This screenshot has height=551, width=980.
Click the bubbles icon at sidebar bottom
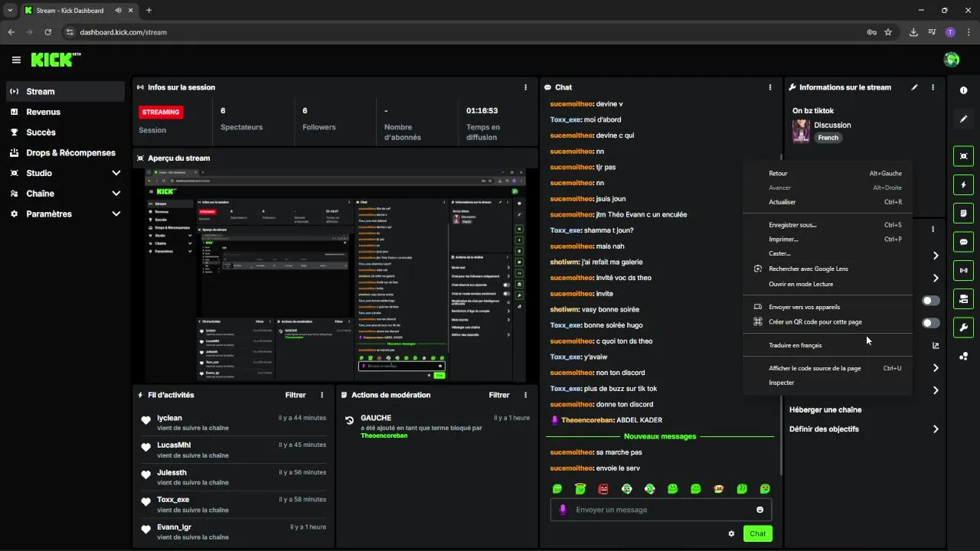click(963, 356)
